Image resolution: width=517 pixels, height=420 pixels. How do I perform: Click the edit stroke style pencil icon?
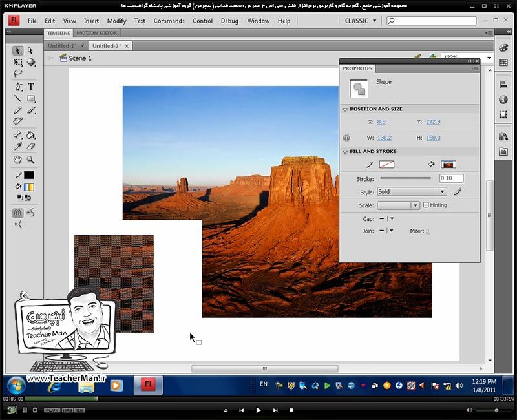(458, 191)
